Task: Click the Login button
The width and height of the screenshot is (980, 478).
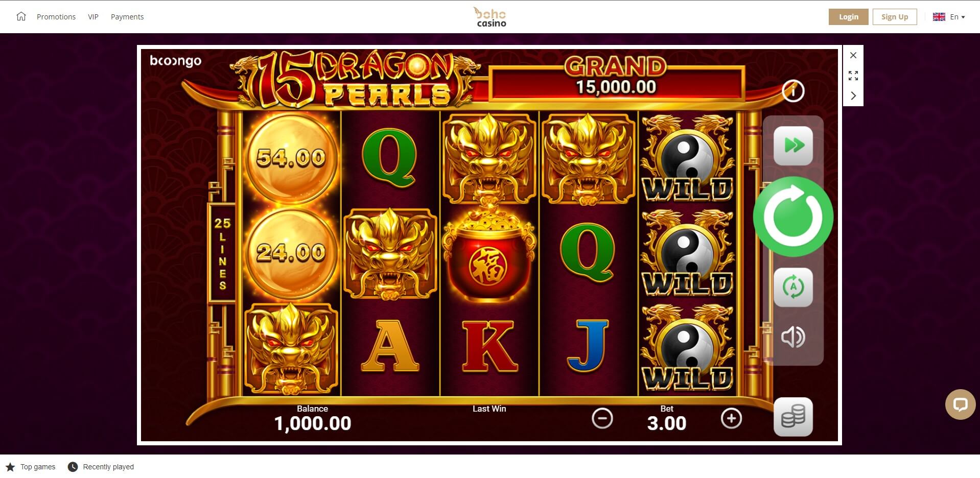Action: (848, 17)
